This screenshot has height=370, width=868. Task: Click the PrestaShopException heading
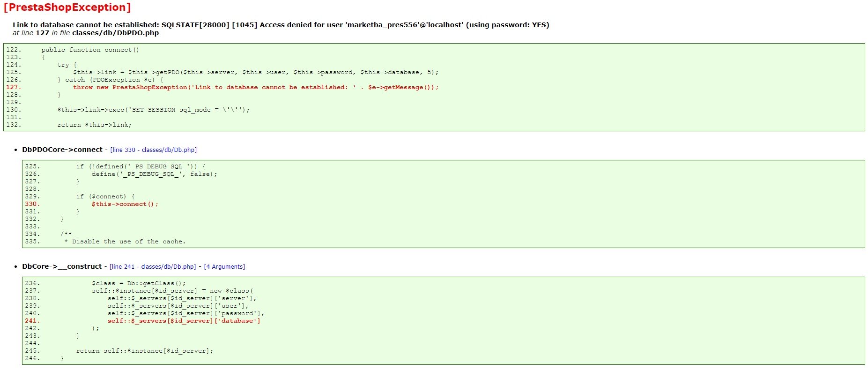click(x=67, y=8)
